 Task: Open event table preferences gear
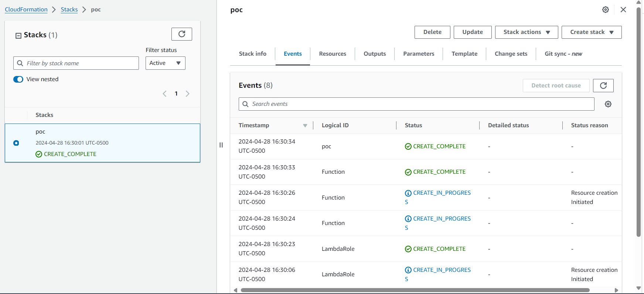click(x=608, y=104)
